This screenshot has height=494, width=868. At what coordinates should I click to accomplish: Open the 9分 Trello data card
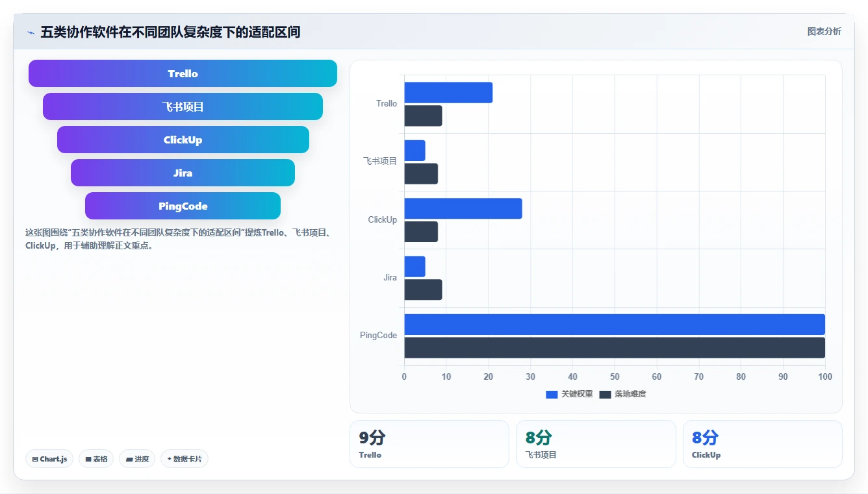tap(429, 444)
